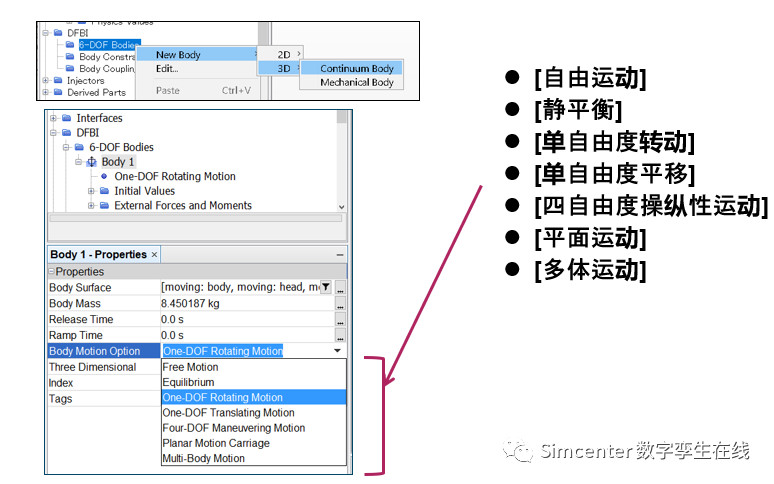Click the Release Time ellipsis button
Viewport: 774px width, 484px height.
coord(340,320)
